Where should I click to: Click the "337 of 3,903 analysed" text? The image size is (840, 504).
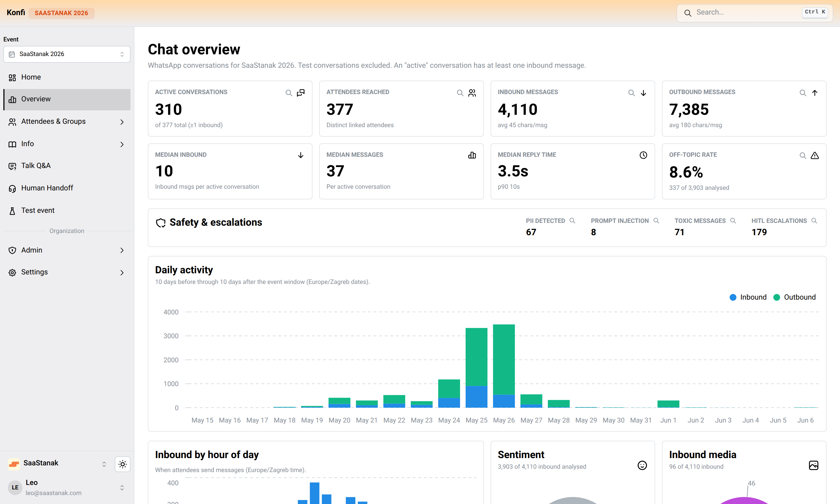pyautogui.click(x=699, y=188)
